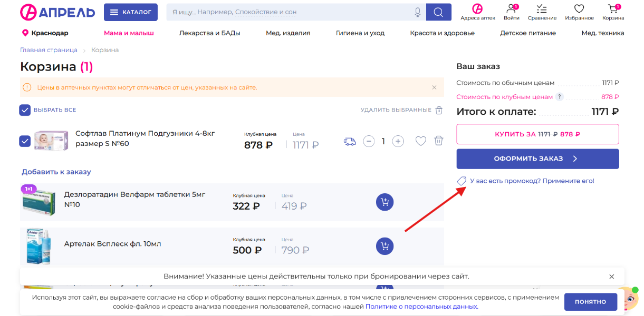Add Дезлоратадин Велфарм to cart
Viewport: 644px width, 316px height.
tap(385, 202)
